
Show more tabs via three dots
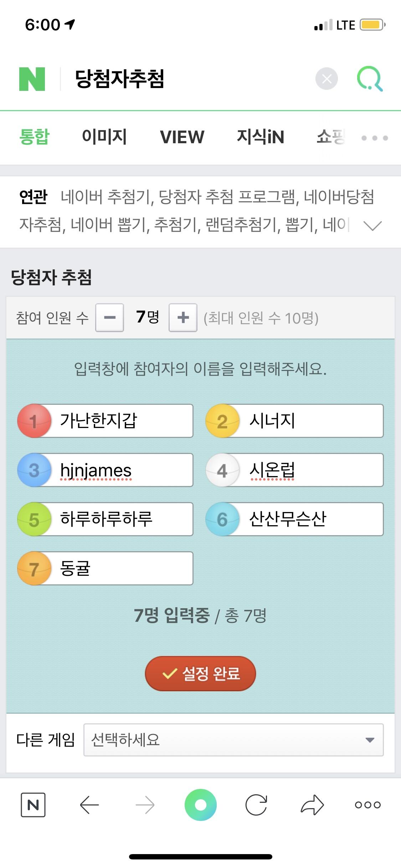click(374, 138)
